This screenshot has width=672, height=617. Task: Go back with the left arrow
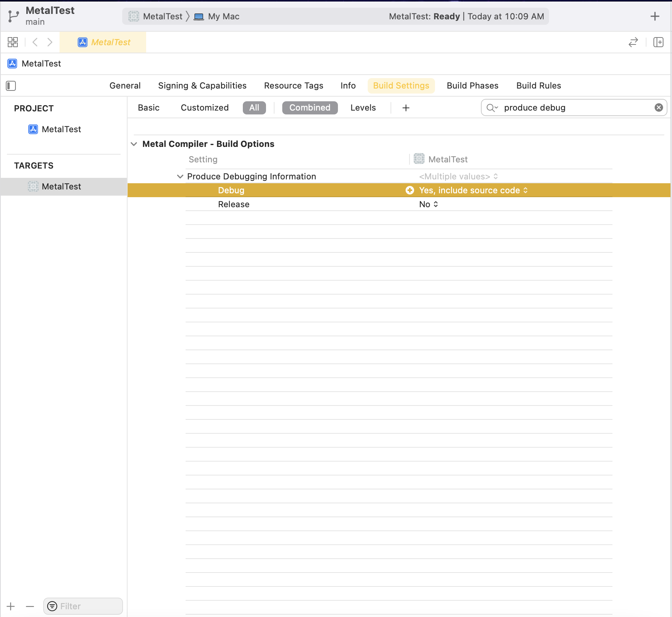35,42
